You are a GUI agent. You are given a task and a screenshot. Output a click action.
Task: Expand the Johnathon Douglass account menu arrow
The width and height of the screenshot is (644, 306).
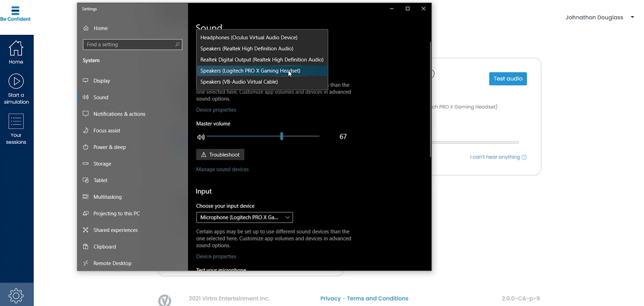(x=632, y=17)
